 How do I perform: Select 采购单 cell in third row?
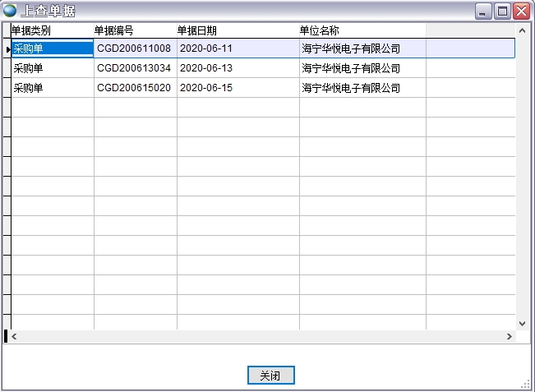click(29, 88)
